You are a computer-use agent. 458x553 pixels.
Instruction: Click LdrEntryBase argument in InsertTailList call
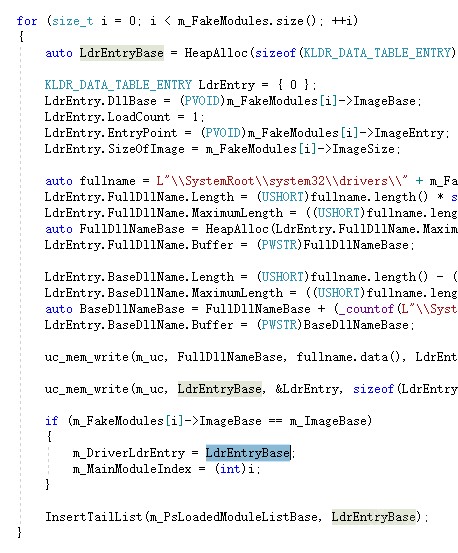point(374,517)
